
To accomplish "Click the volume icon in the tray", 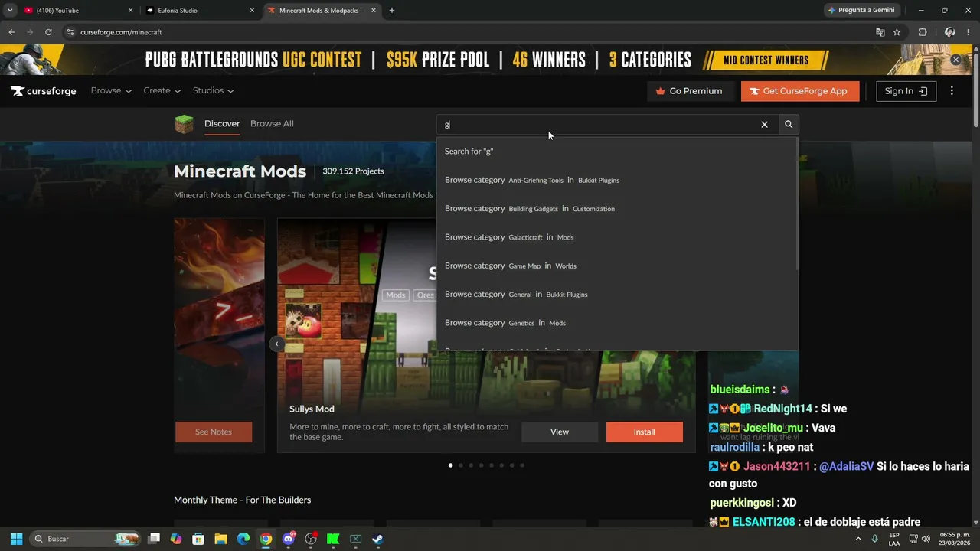I will (926, 539).
